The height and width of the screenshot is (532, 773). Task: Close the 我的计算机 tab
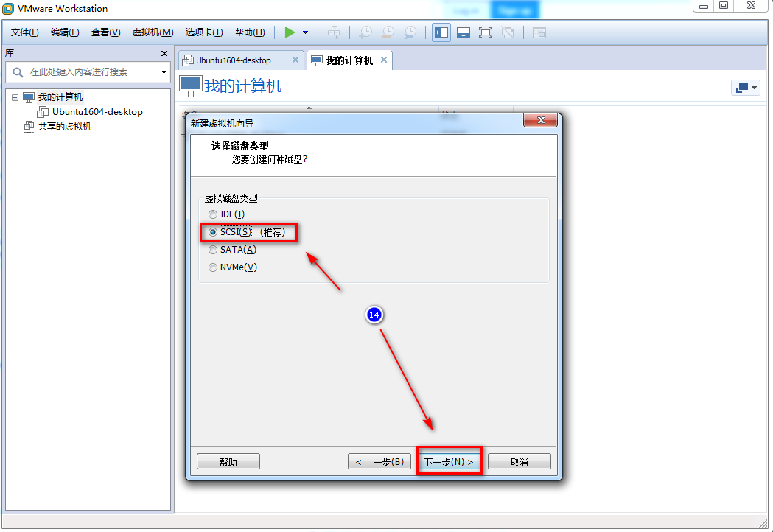pos(383,60)
